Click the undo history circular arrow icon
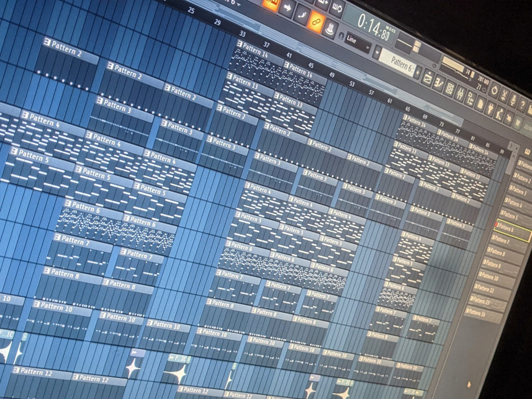This screenshot has height=399, width=532. [x=494, y=90]
